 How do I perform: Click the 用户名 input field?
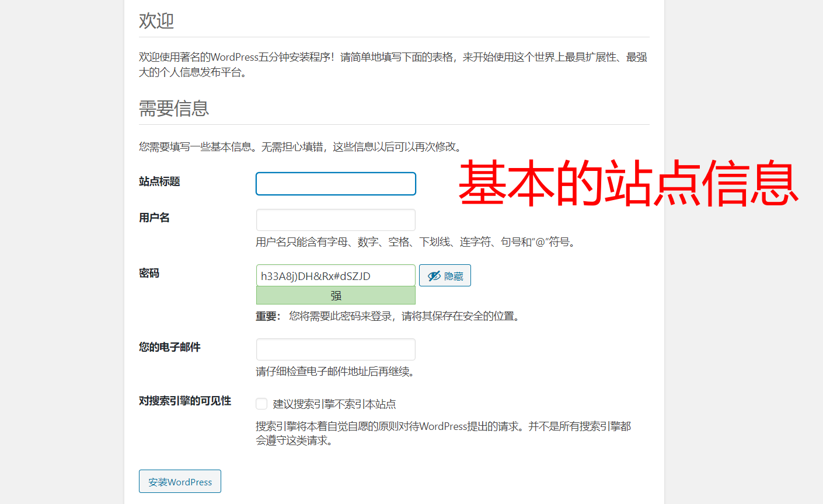coord(336,220)
